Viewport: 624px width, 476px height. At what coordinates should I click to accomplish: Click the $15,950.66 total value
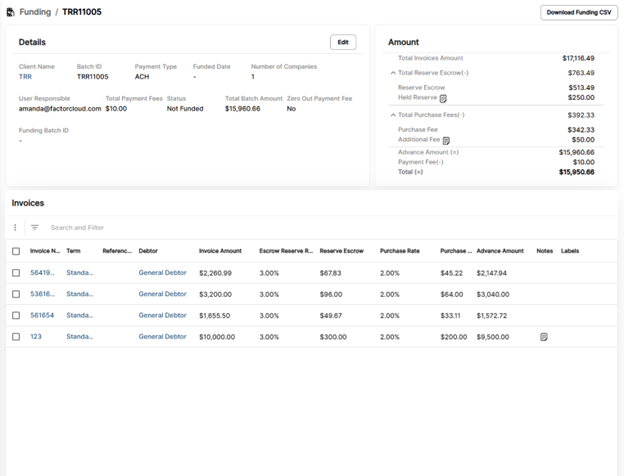(577, 172)
